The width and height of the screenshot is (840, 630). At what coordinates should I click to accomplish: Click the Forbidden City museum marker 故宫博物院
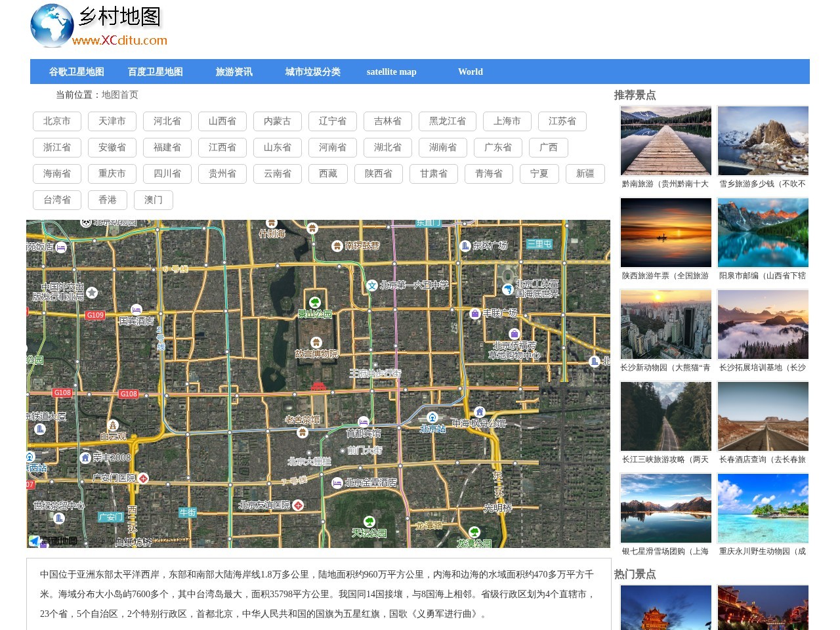pos(316,341)
